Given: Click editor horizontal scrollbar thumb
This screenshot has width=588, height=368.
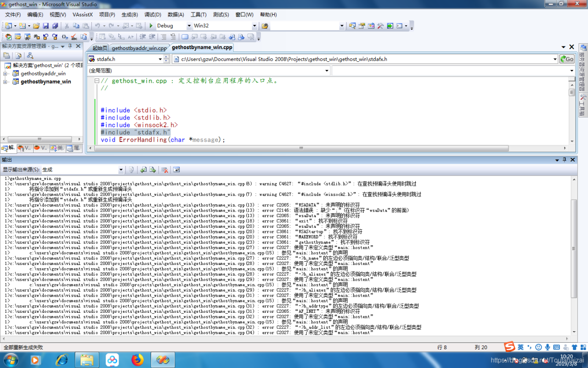Looking at the screenshot, I should pyautogui.click(x=301, y=148).
